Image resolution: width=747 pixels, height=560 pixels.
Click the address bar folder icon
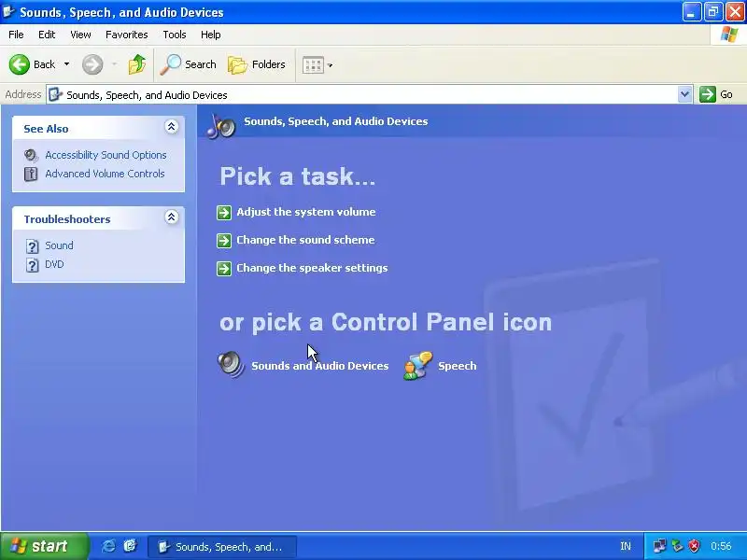coord(55,95)
